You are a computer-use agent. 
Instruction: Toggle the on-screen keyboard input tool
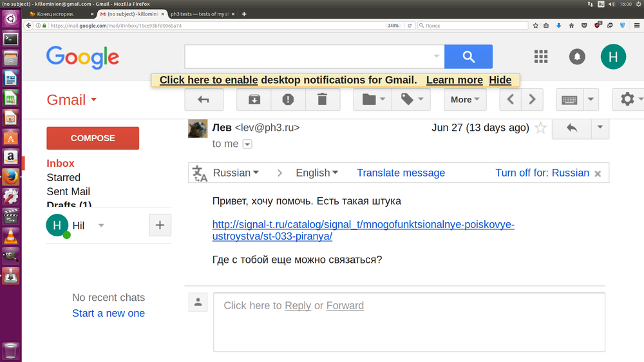(569, 100)
